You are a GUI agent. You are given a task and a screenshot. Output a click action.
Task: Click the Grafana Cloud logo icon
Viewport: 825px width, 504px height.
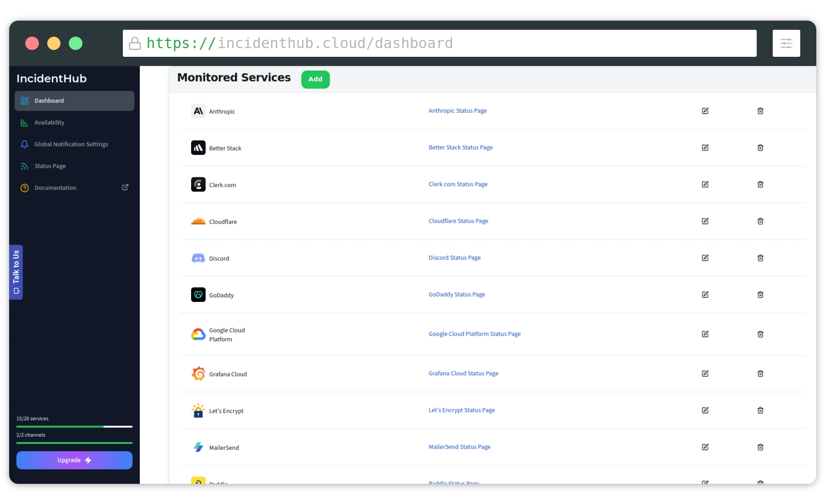pos(198,373)
